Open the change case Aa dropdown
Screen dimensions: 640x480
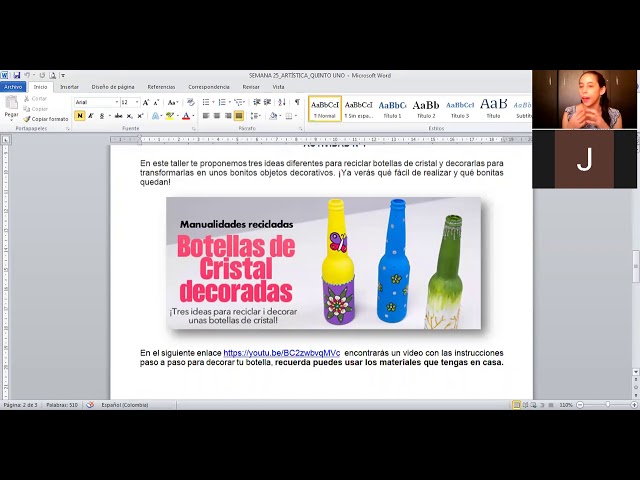pos(173,102)
